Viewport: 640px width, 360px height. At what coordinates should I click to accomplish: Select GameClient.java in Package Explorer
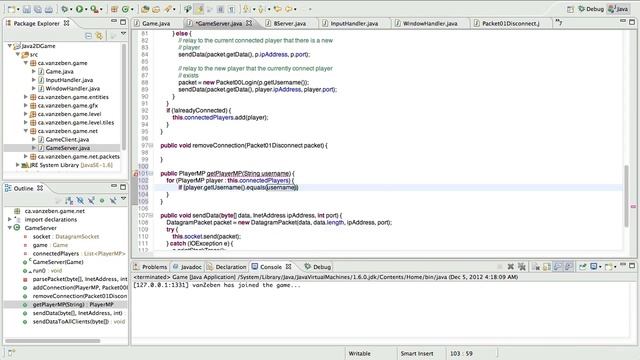coord(67,139)
